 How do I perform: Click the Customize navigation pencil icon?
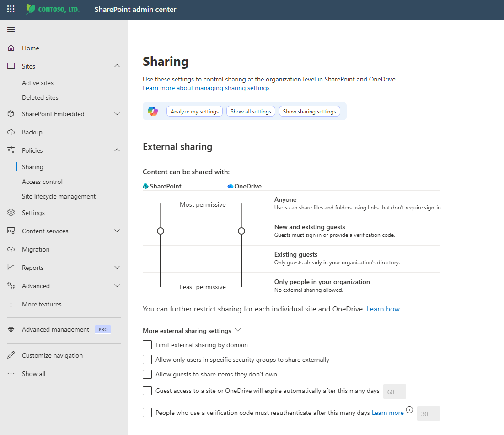coord(11,355)
